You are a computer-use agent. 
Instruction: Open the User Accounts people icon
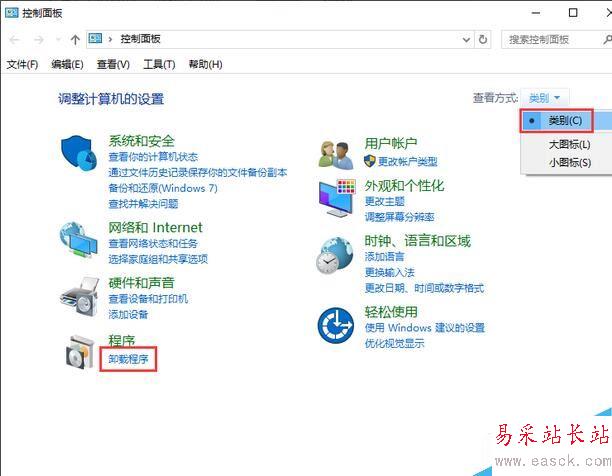click(x=336, y=155)
